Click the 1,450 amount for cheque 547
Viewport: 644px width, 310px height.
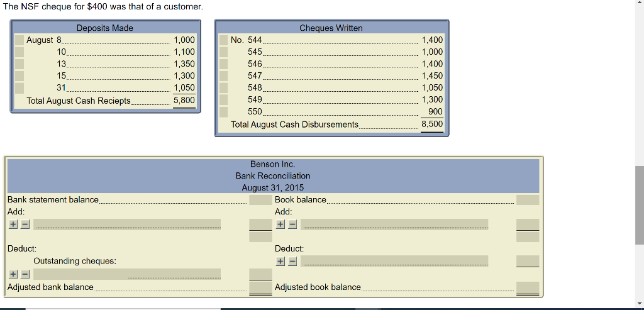point(432,75)
